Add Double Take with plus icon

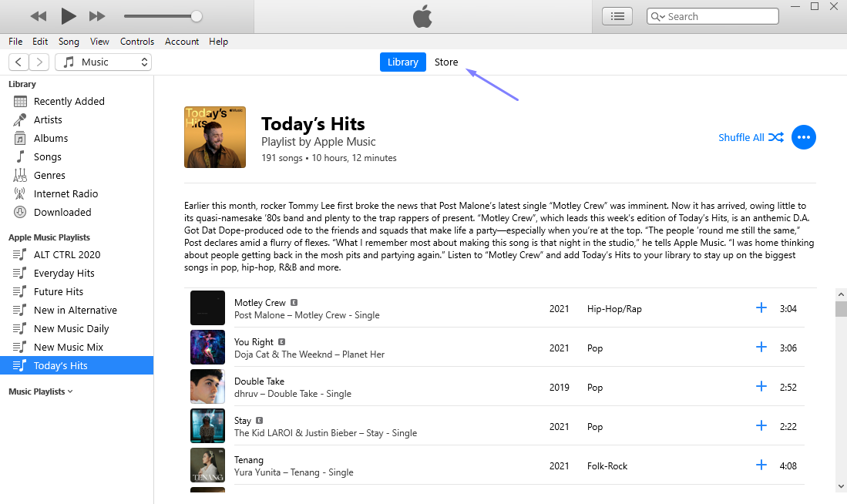click(761, 386)
